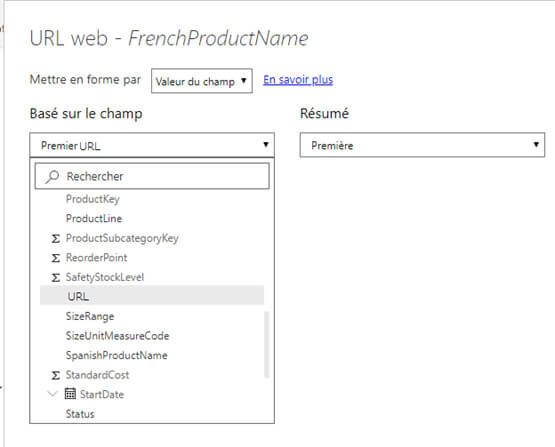This screenshot has width=555, height=447.
Task: Choose the highlighted URL field
Action: [152, 295]
